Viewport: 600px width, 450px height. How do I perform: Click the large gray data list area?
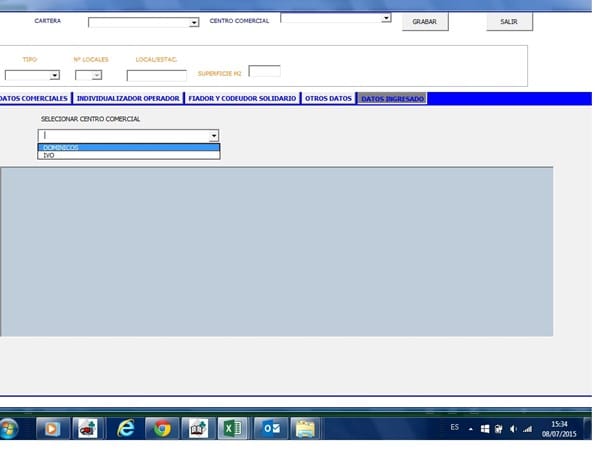pos(277,251)
